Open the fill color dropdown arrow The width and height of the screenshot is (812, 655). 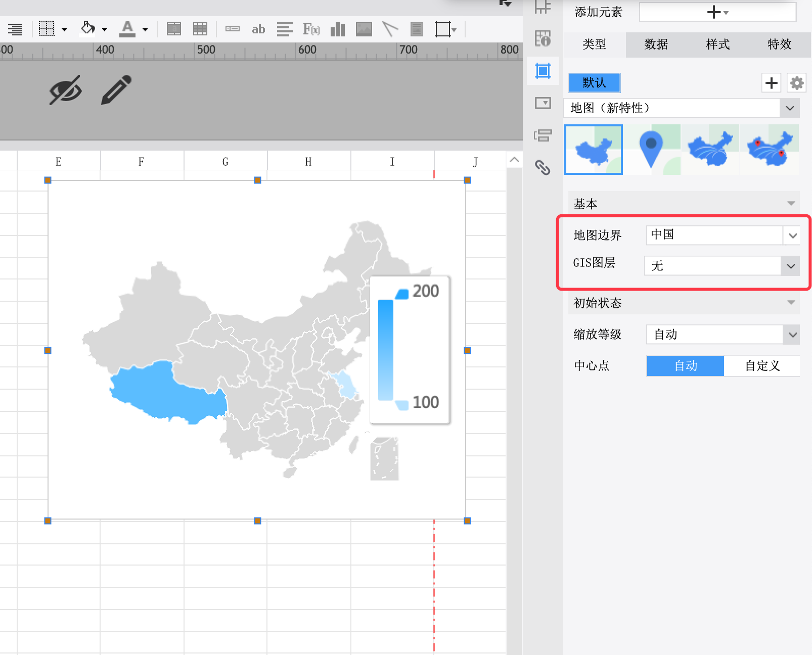pos(105,30)
